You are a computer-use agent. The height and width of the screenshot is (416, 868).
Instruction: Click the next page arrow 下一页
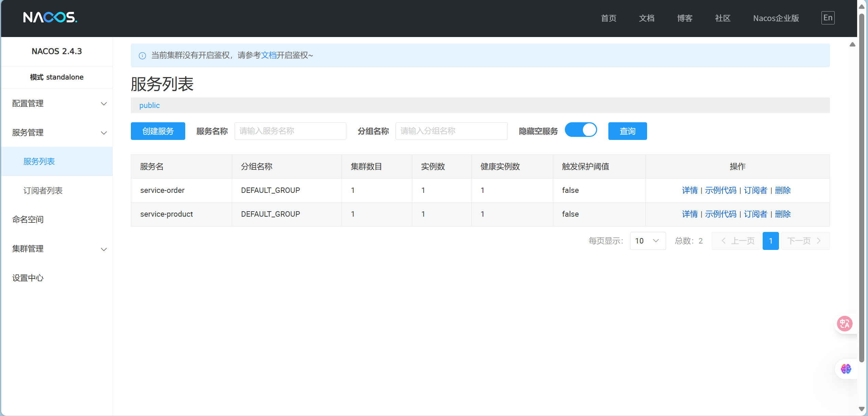(x=805, y=241)
